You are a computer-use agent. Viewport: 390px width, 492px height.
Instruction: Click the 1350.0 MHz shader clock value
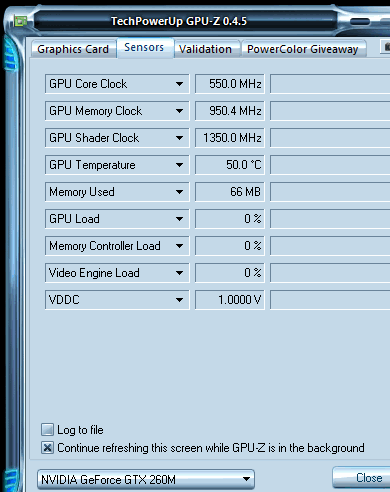(230, 138)
